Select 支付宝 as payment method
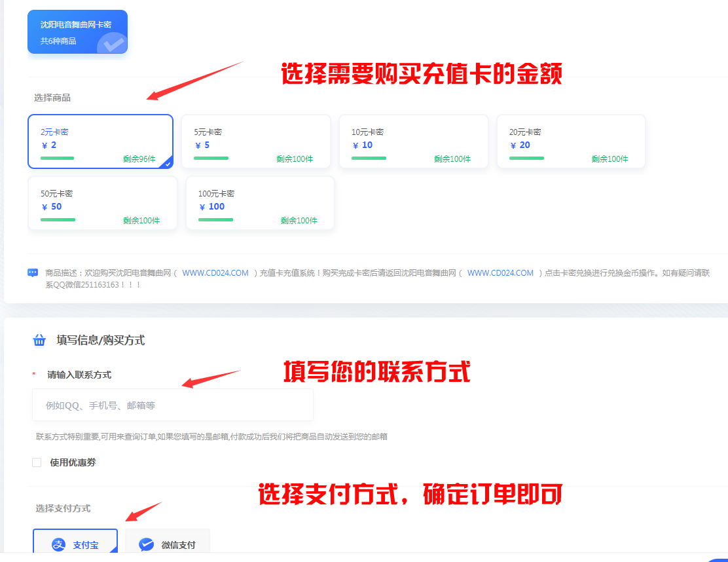This screenshot has height=562, width=728. coord(75,544)
